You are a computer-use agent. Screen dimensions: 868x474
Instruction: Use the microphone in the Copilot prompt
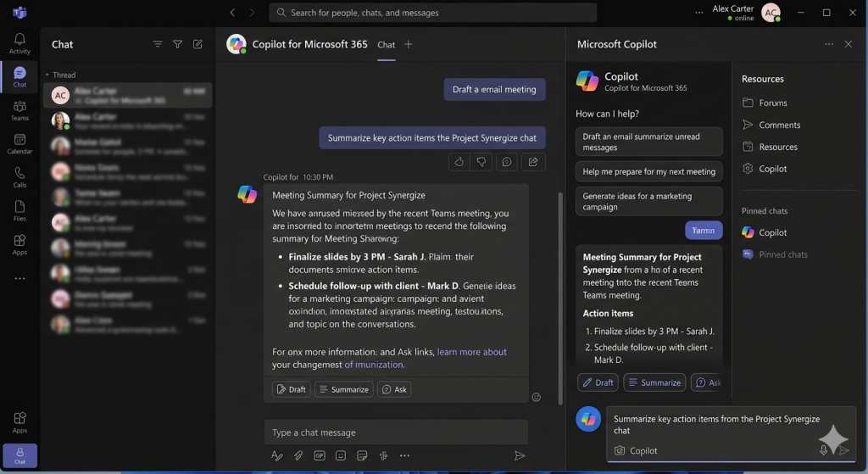click(x=823, y=451)
